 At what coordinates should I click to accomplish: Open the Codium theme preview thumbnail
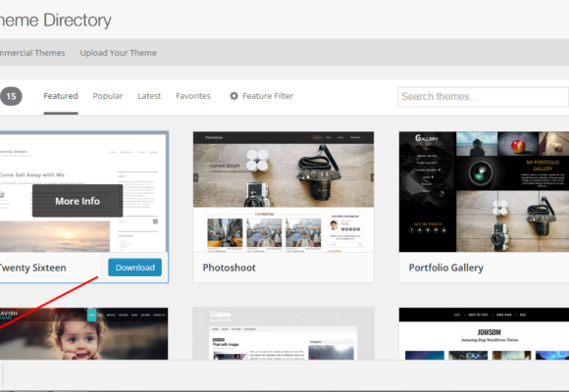pyautogui.click(x=284, y=333)
